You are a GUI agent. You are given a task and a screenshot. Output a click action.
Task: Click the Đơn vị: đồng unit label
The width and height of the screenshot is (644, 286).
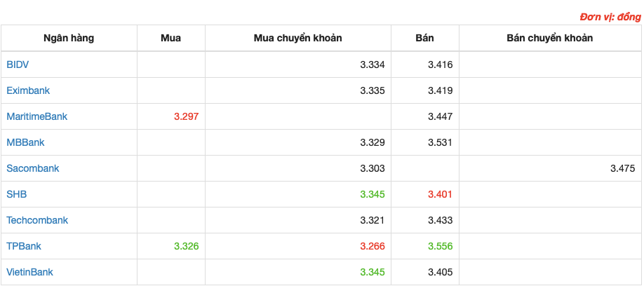pos(610,18)
